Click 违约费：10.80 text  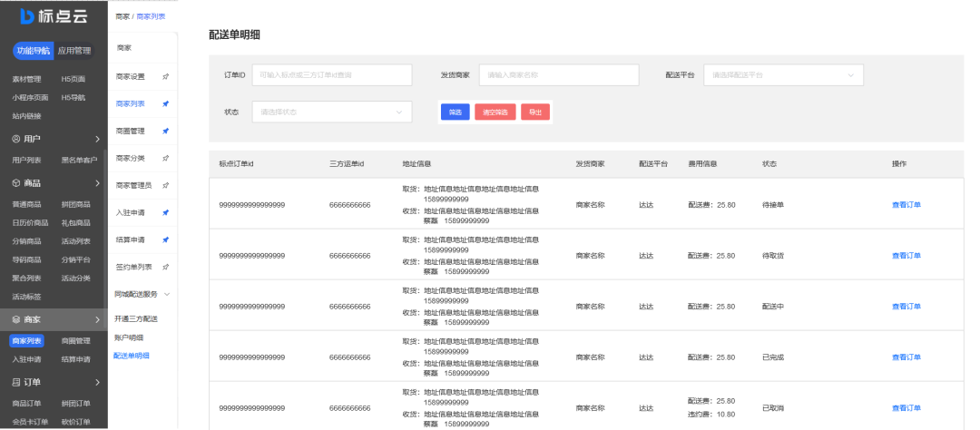(711, 415)
